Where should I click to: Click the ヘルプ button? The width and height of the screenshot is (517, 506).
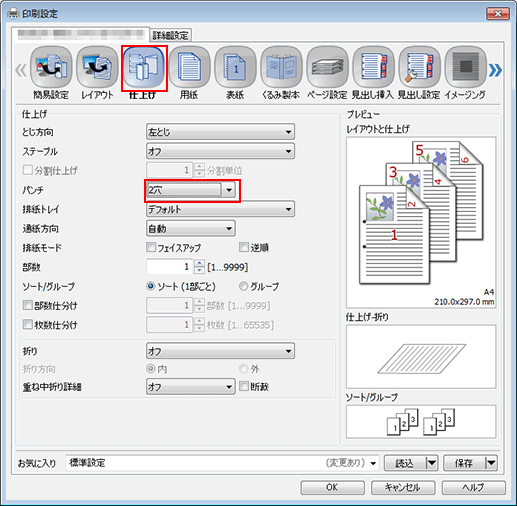click(x=473, y=488)
